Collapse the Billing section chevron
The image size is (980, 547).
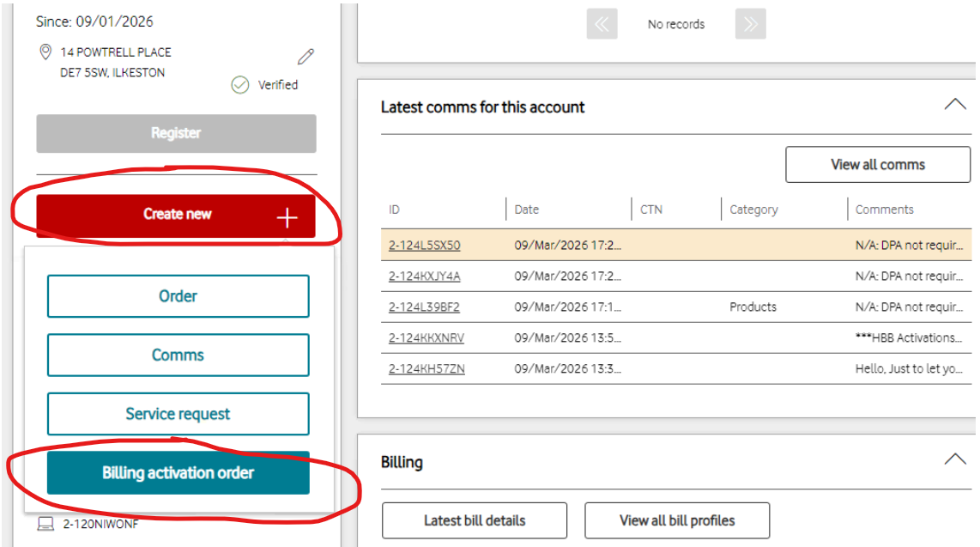[954, 459]
